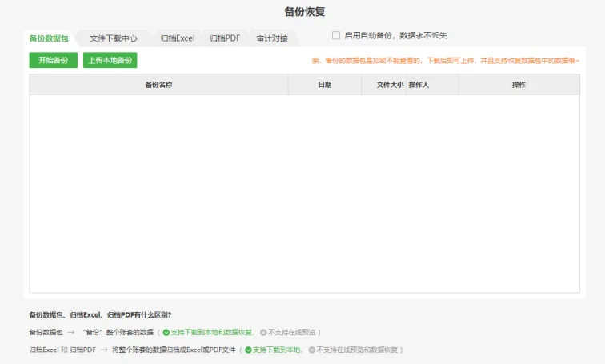Select the 归档PDF tab
The height and width of the screenshot is (364, 605).
click(x=225, y=38)
